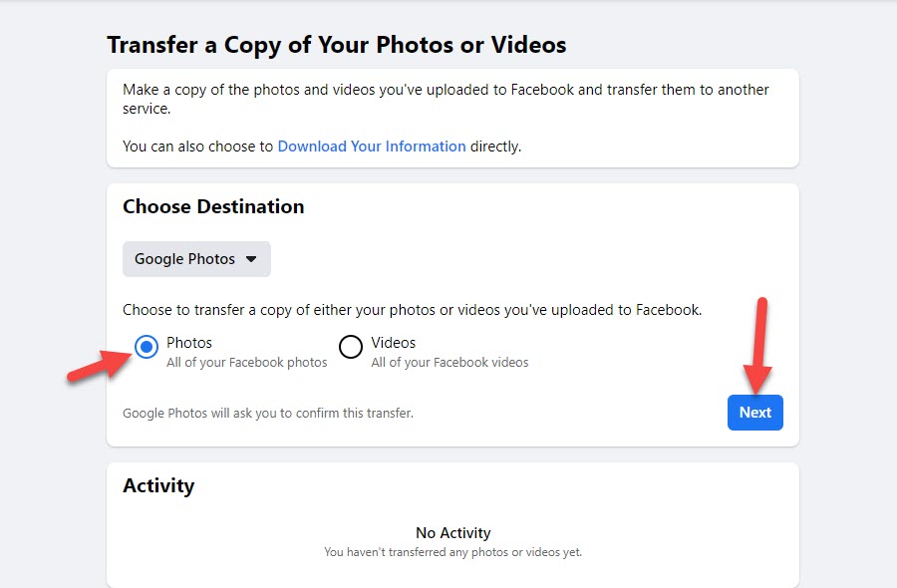The height and width of the screenshot is (588, 897).
Task: Click the "Choose to transfer a copy" instruction
Action: (x=412, y=310)
